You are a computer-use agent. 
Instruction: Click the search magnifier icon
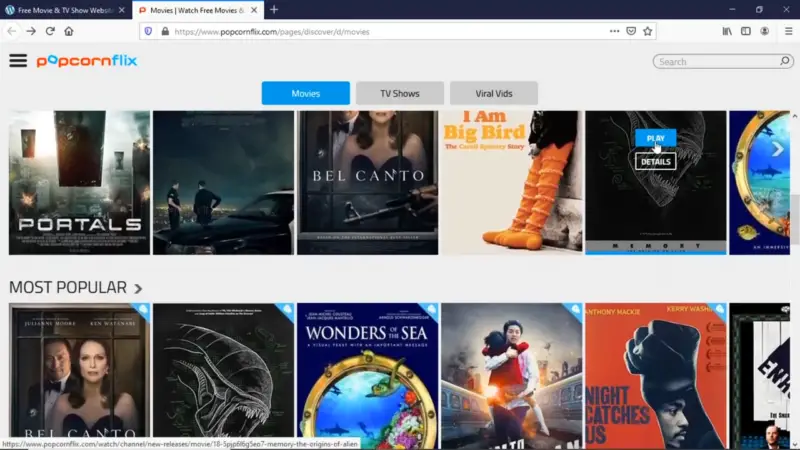click(784, 62)
